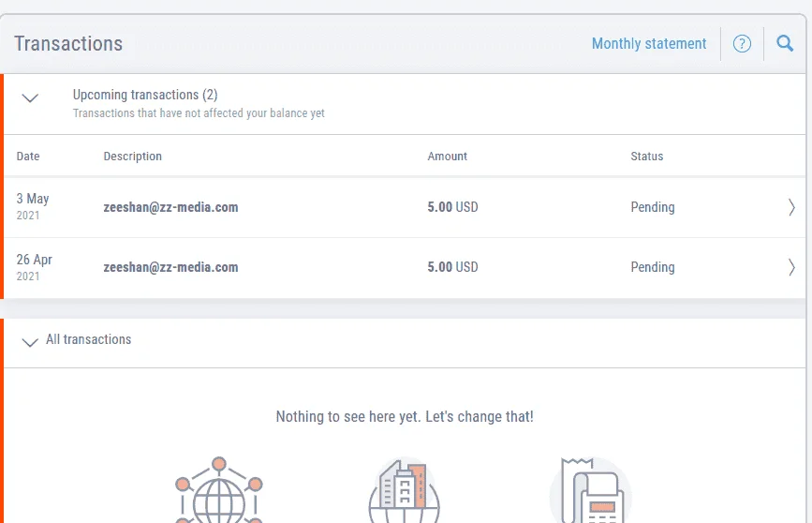Click the payment terminal receipt illustration
The image size is (812, 523).
click(591, 491)
